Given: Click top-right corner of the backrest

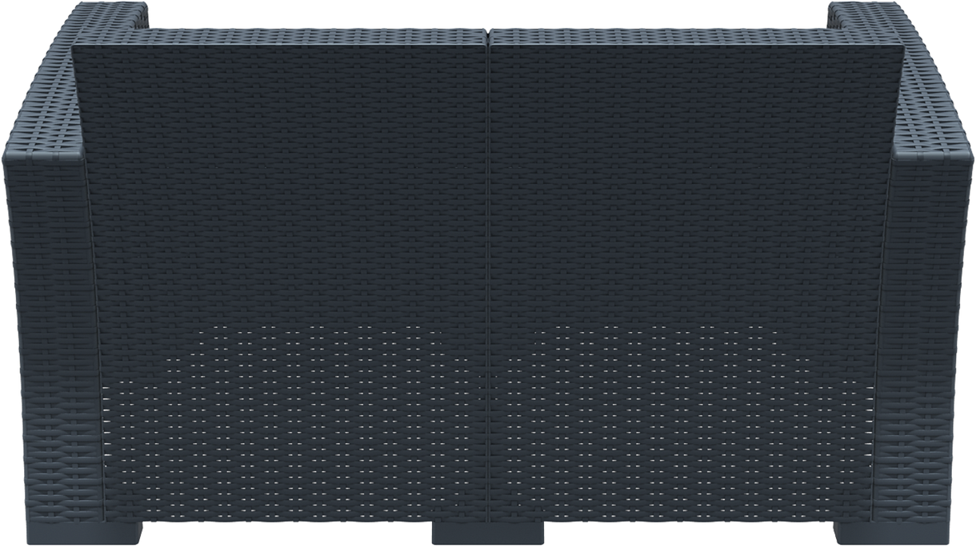Looking at the screenshot, I should (899, 48).
